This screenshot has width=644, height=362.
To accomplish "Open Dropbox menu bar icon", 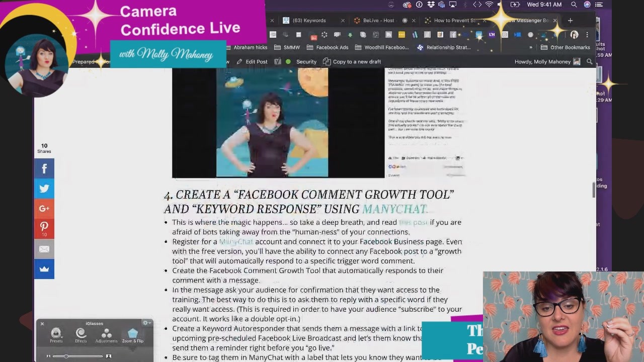I will point(431,5).
